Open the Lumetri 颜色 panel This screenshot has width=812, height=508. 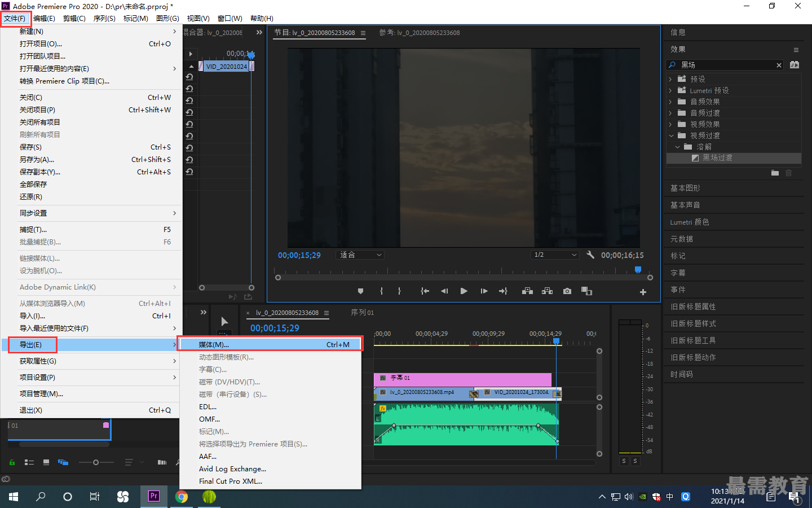(x=690, y=222)
